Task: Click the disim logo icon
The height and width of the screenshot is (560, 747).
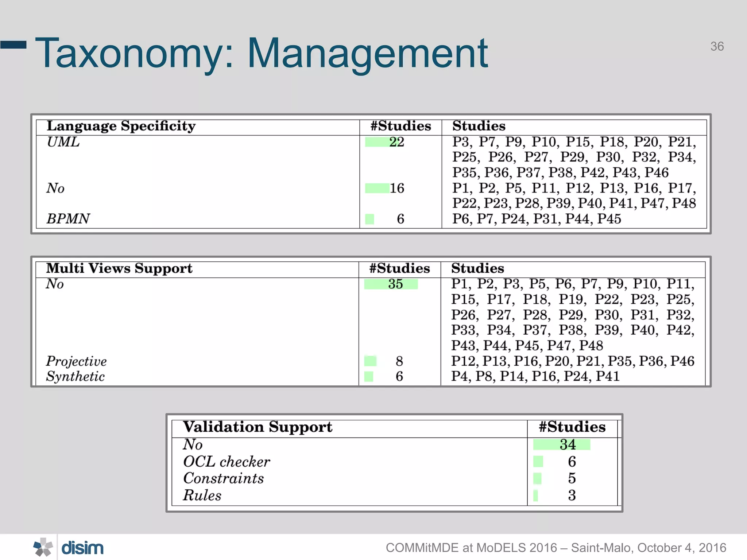Action: 43,547
